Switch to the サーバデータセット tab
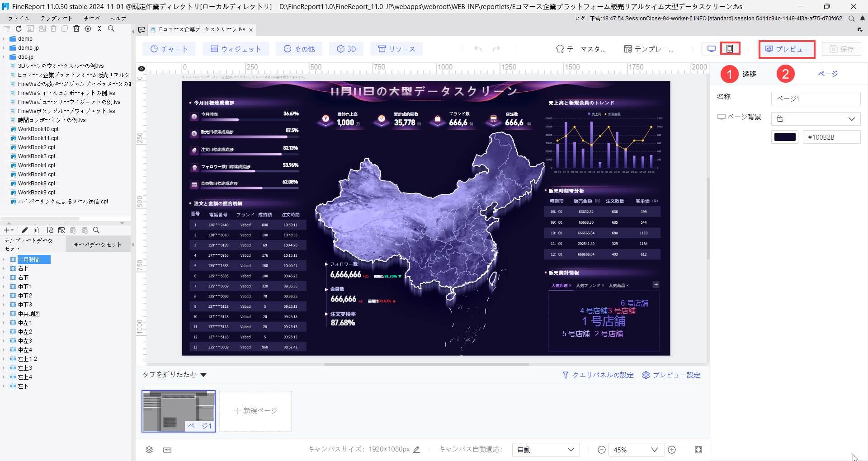Viewport: 868px width, 461px height. pos(98,245)
